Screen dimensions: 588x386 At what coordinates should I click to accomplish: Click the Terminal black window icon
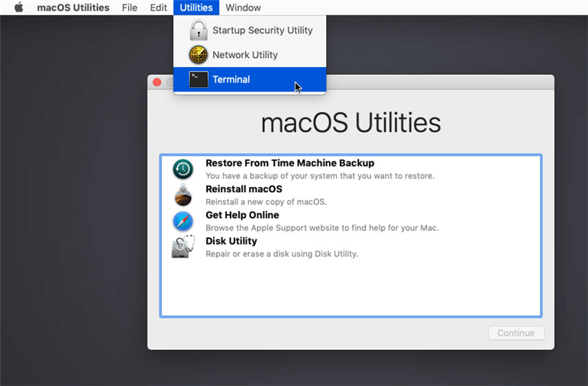(199, 79)
